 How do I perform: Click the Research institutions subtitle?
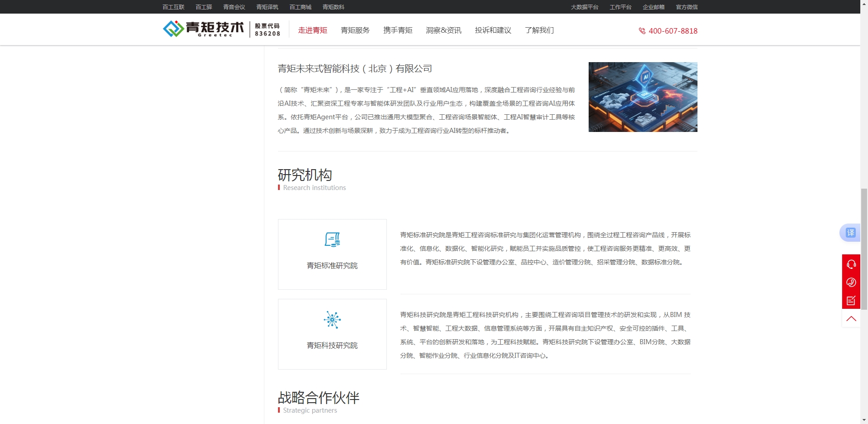coord(314,188)
